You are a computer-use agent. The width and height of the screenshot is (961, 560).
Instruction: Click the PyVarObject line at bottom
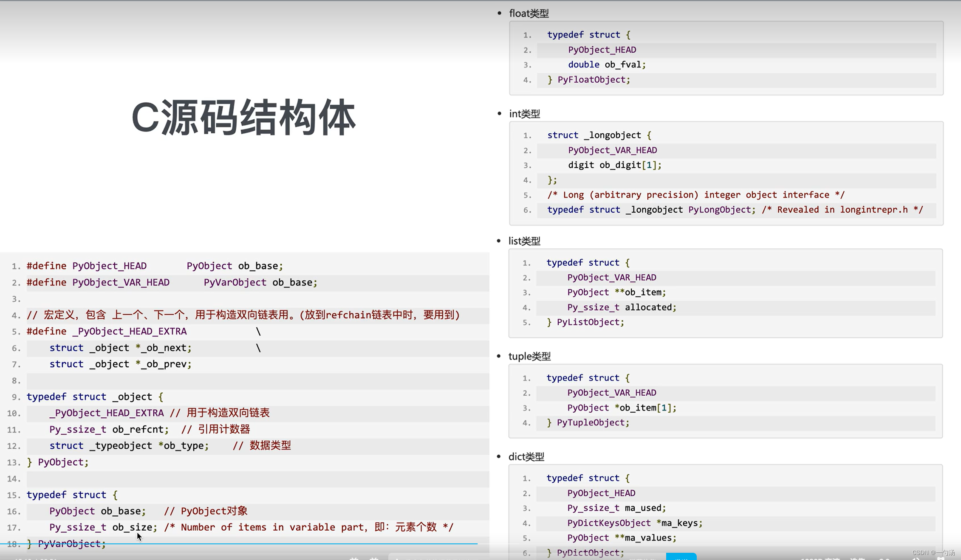point(66,543)
